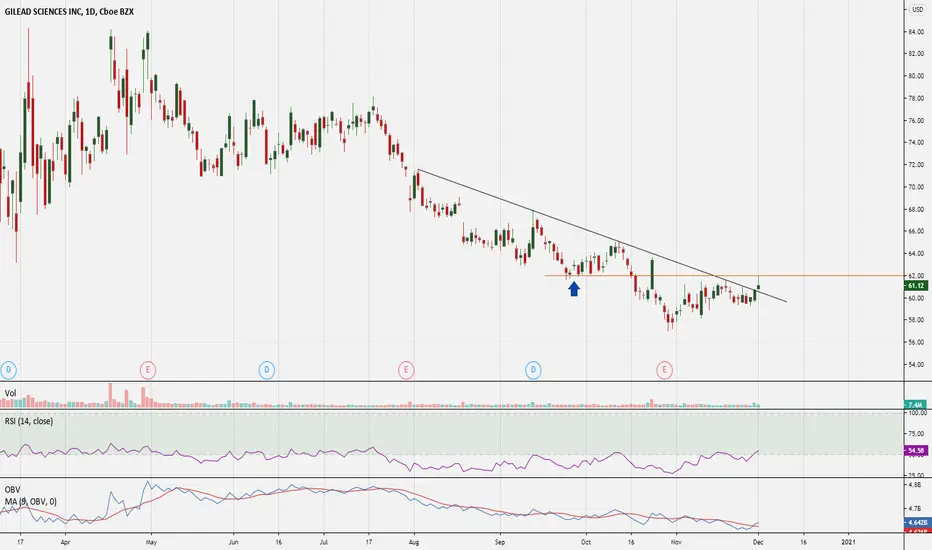This screenshot has width=932, height=550.
Task: Select the Vol indicator label
Action: pyautogui.click(x=10, y=393)
